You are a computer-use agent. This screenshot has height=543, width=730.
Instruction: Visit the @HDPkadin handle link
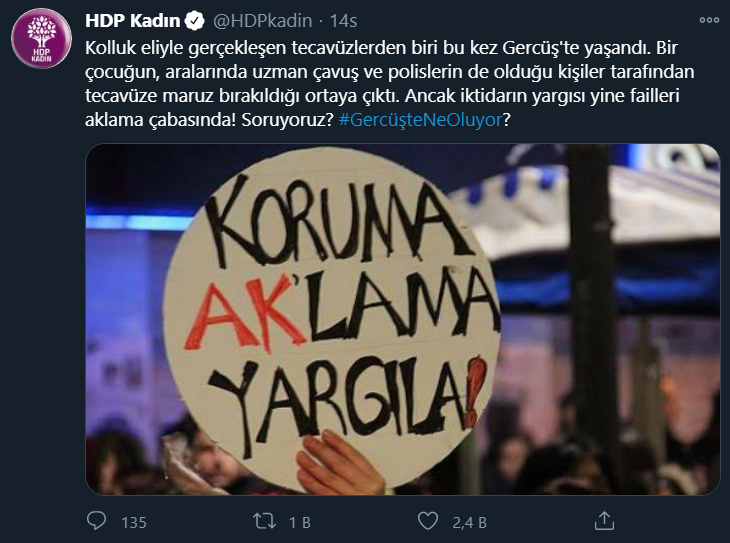(262, 21)
